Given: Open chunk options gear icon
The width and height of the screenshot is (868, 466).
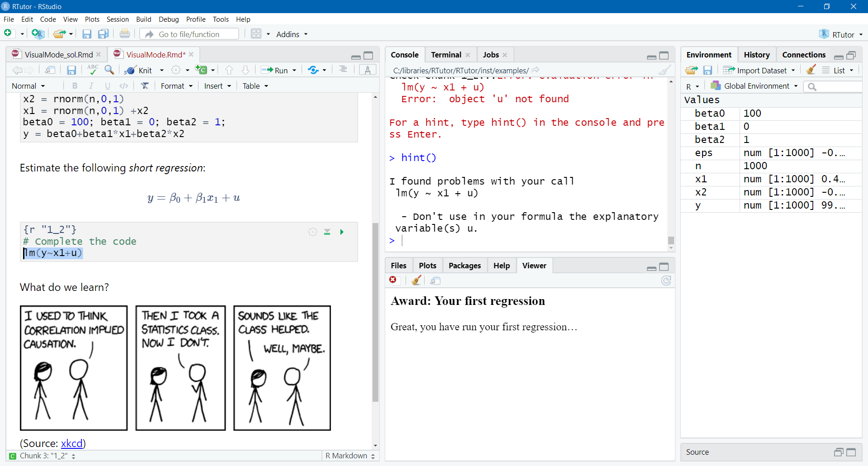Looking at the screenshot, I should [x=313, y=232].
